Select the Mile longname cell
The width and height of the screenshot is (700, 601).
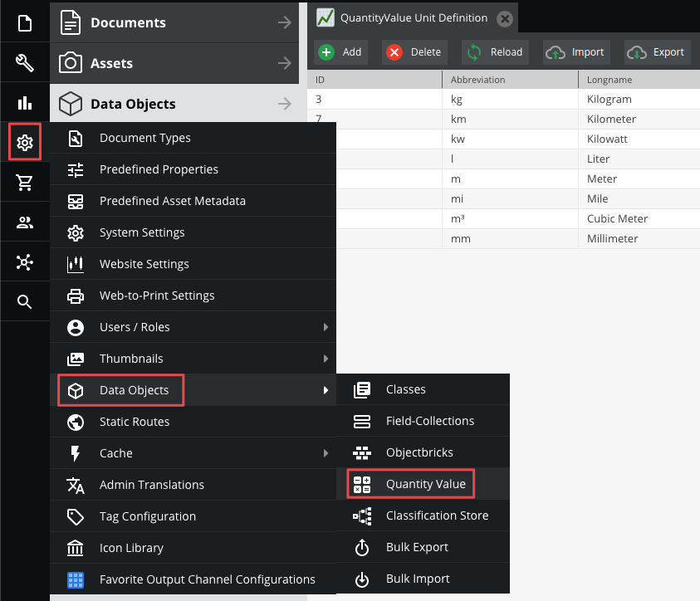(639, 198)
